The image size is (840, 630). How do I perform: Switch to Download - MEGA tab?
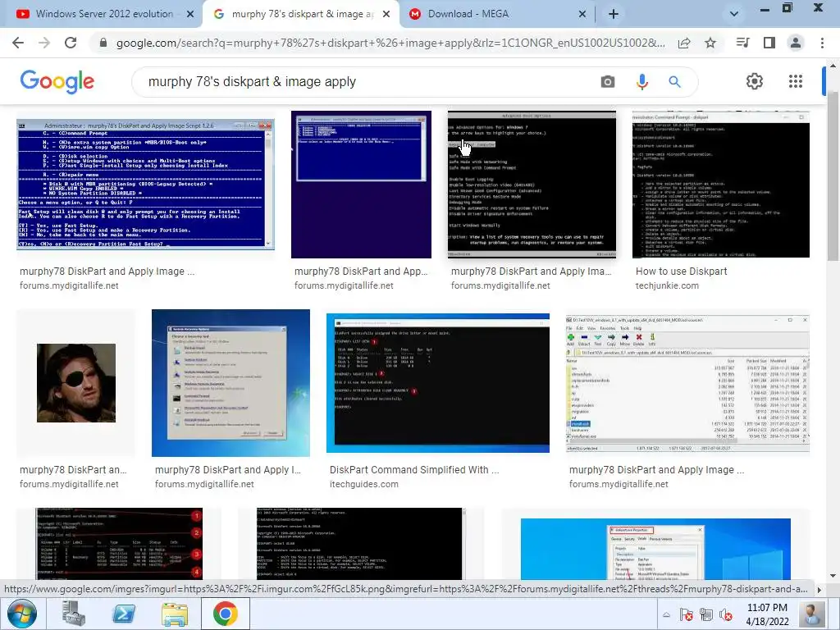497,15
